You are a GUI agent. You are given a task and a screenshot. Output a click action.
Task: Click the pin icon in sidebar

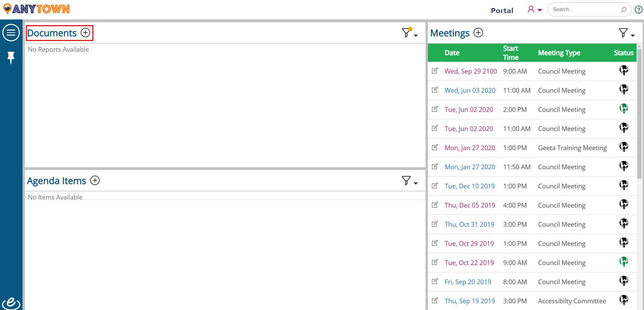11,57
